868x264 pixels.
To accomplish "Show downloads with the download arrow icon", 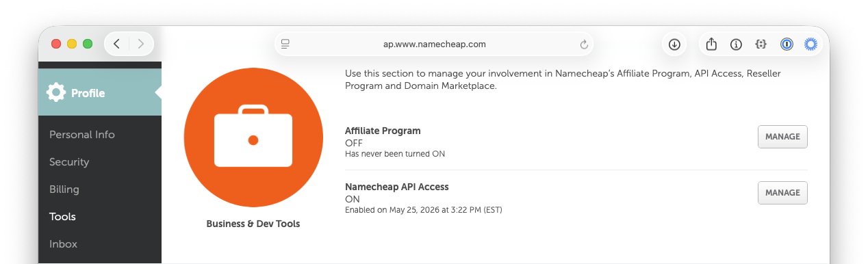I will (674, 44).
